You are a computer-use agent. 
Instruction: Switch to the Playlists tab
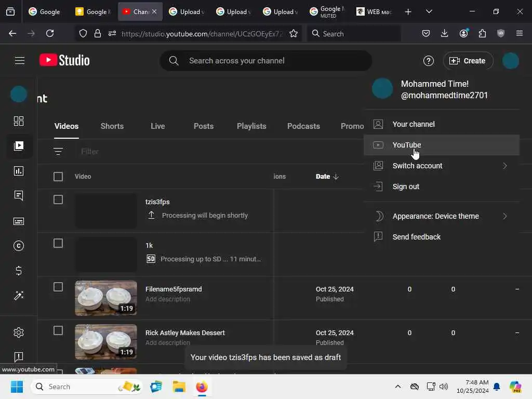click(251, 126)
